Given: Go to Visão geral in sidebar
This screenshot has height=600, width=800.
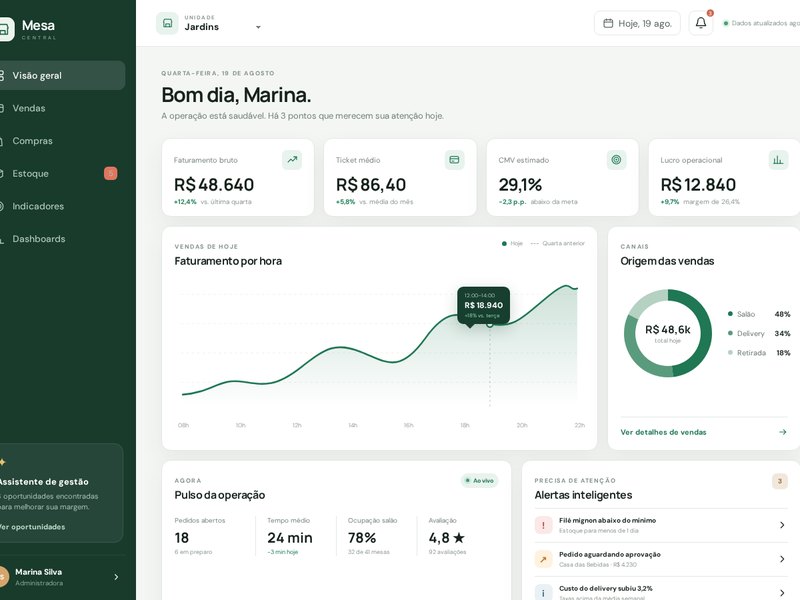Looking at the screenshot, I should [62, 76].
